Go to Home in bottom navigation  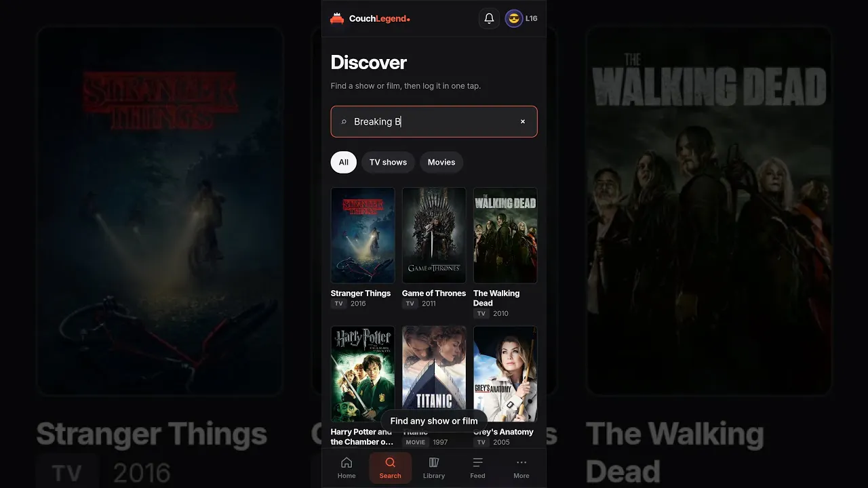click(x=347, y=468)
